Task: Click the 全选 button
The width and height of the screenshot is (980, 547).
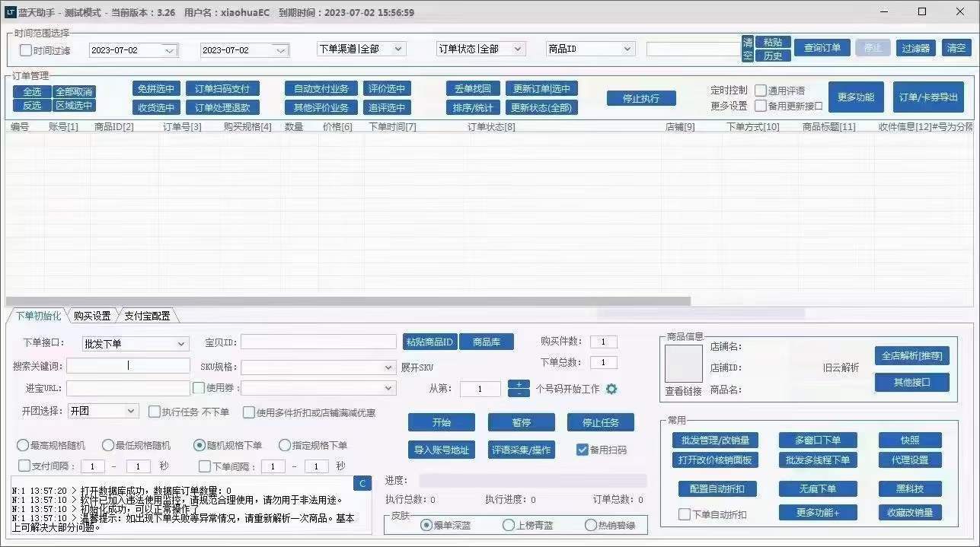Action: click(x=32, y=92)
